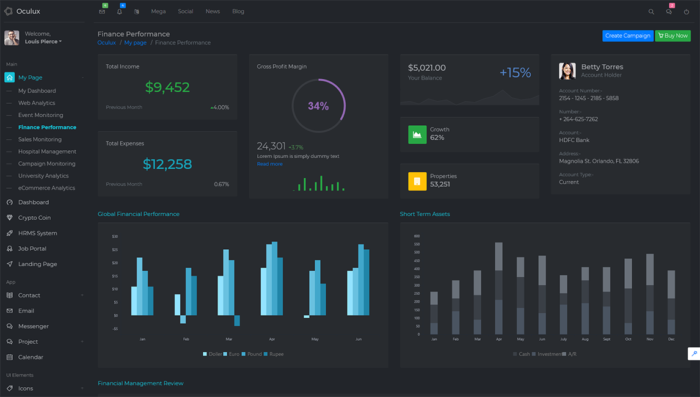This screenshot has width=700, height=397.
Task: Go to My Dashboard in sidebar
Action: (x=37, y=91)
